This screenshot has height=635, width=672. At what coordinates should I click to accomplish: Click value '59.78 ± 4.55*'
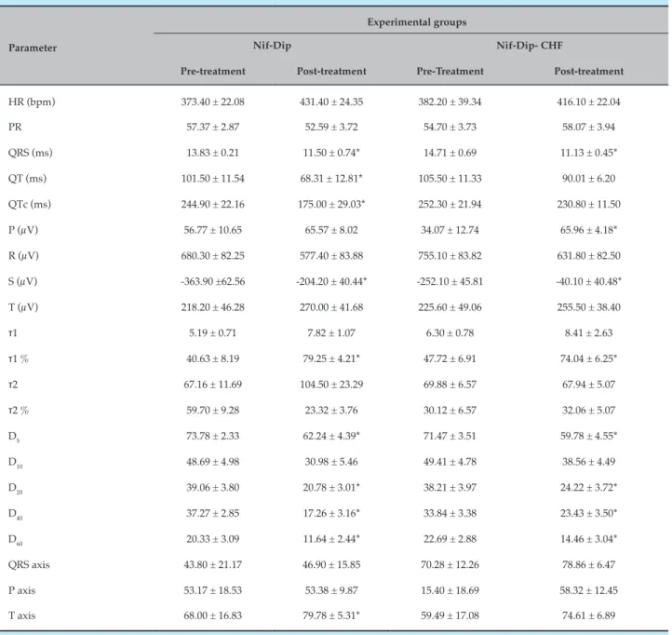(x=588, y=436)
